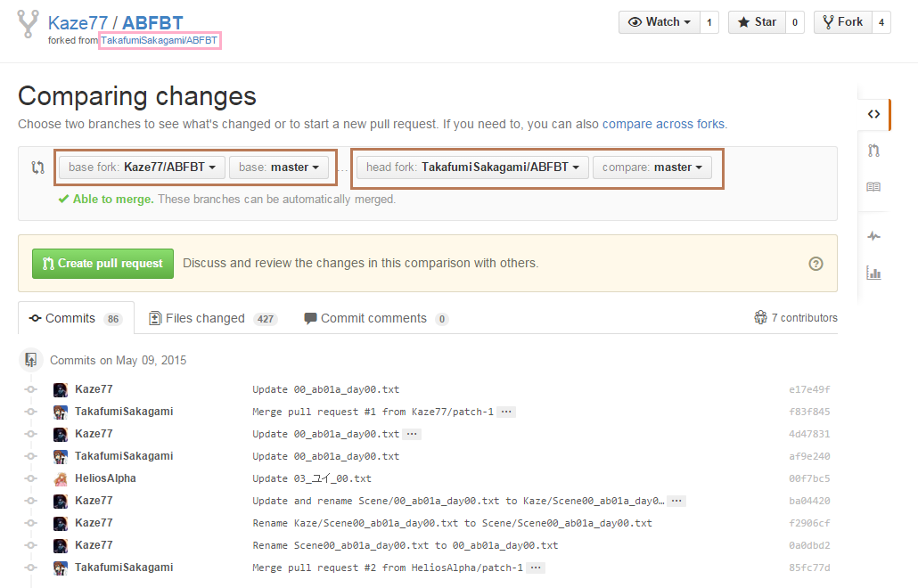Open the watchers count 1
This screenshot has height=588, width=918.
click(709, 22)
